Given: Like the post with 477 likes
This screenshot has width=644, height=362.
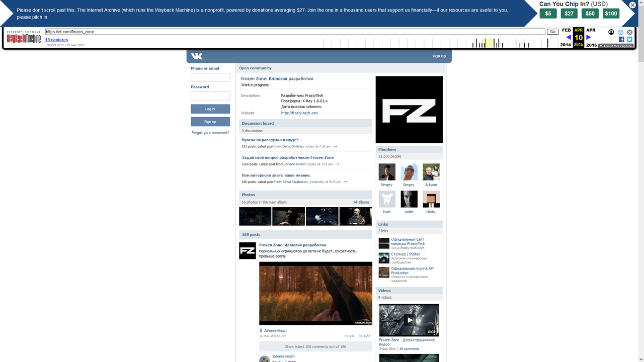Looking at the screenshot, I should pos(364,336).
